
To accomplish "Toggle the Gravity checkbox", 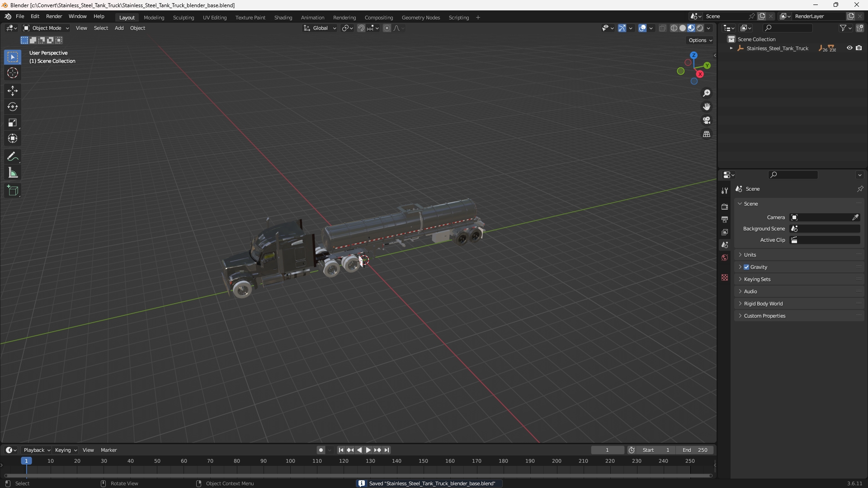I will [x=746, y=267].
